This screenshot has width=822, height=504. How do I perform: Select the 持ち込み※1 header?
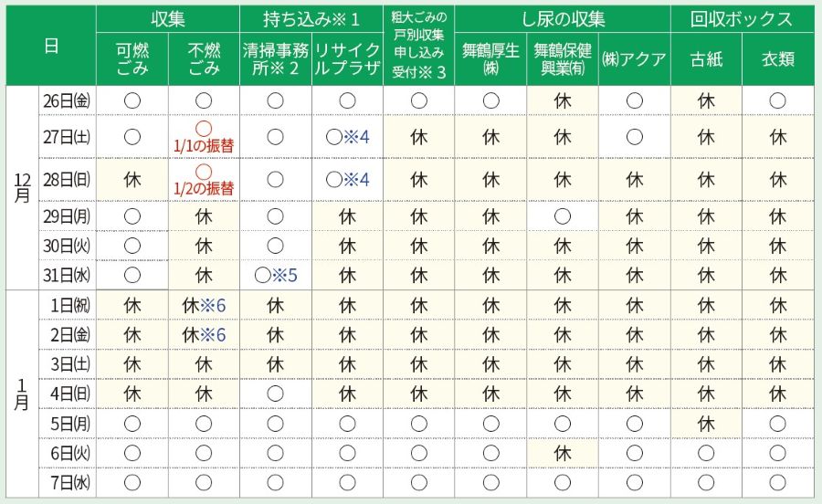pyautogui.click(x=311, y=19)
